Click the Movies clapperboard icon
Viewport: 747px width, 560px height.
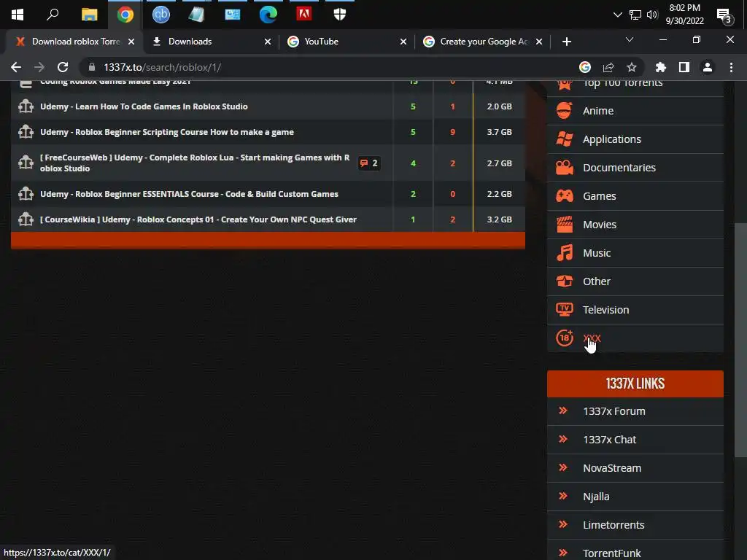click(x=565, y=225)
